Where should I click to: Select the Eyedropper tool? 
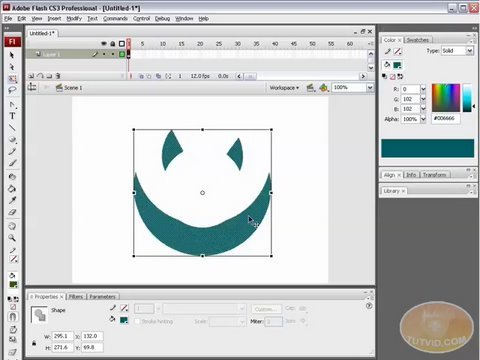pyautogui.click(x=12, y=200)
